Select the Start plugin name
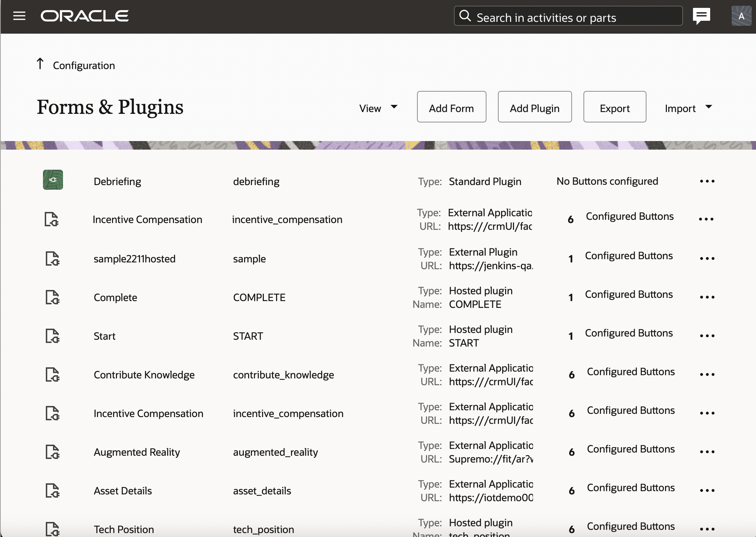This screenshot has width=756, height=537. click(x=104, y=336)
